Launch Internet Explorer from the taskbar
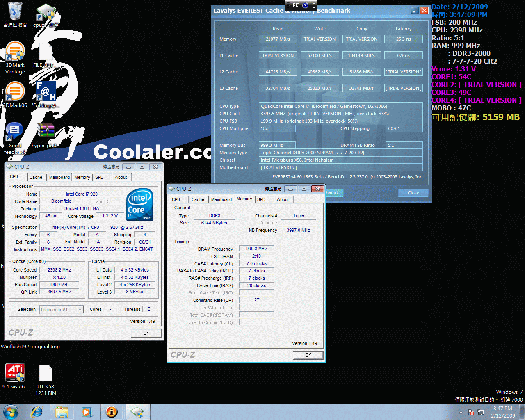The height and width of the screenshot is (420, 525). (37, 412)
